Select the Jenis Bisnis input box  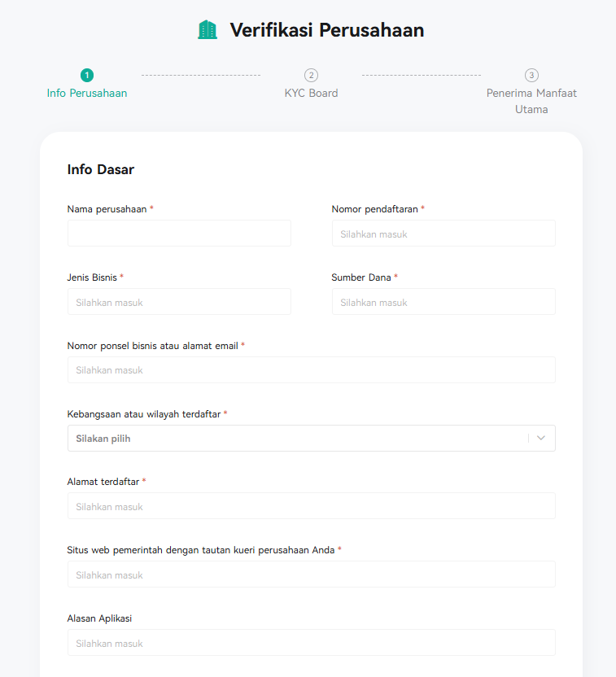179,301
